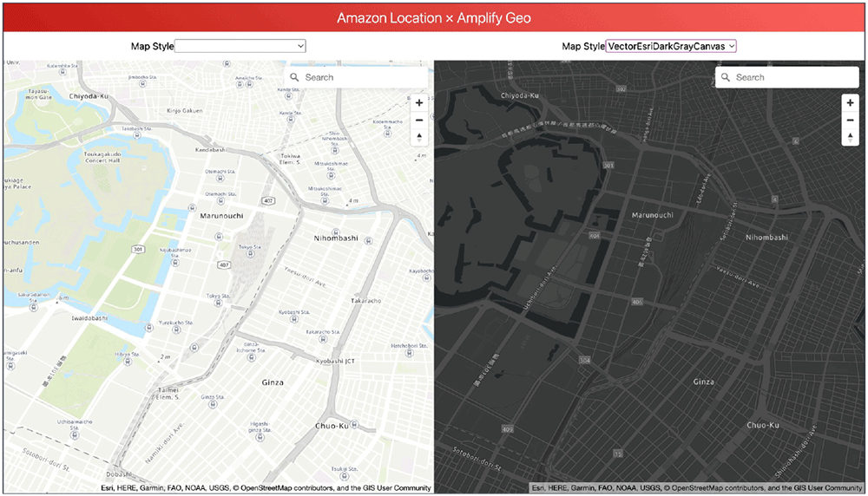Zoom in on the dark map
The width and height of the screenshot is (868, 496).
coord(850,103)
